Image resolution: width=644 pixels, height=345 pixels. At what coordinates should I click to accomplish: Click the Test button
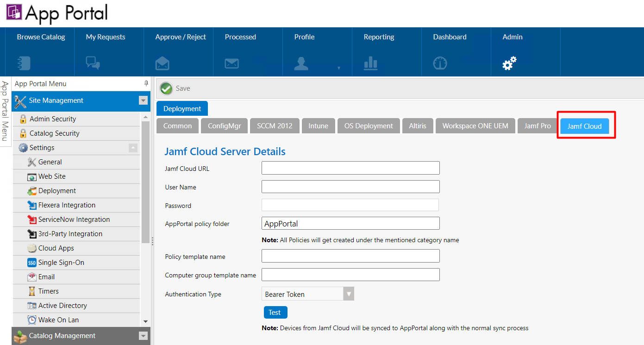pos(275,313)
